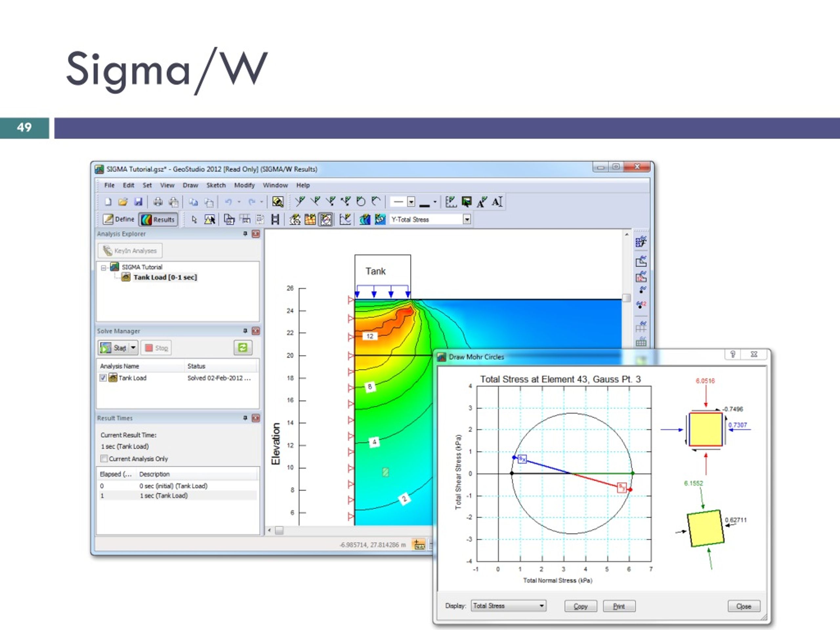Click Close in Draw Mohr Circles dialog
The height and width of the screenshot is (630, 840).
pyautogui.click(x=744, y=606)
